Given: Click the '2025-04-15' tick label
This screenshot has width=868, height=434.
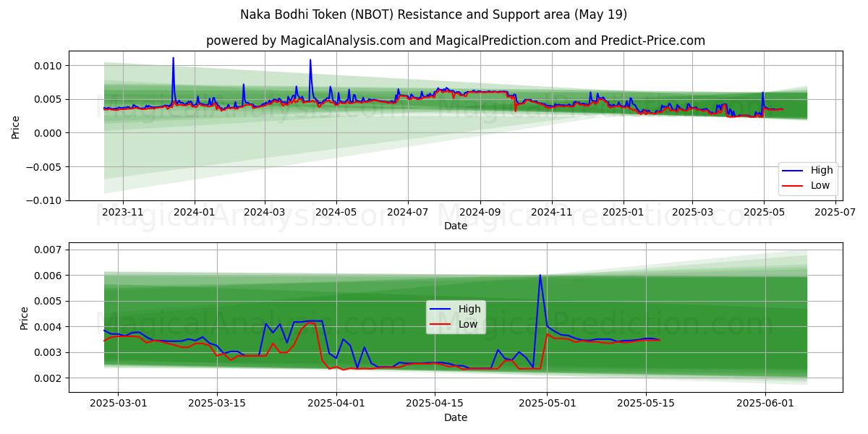Looking at the screenshot, I should click(x=436, y=404).
